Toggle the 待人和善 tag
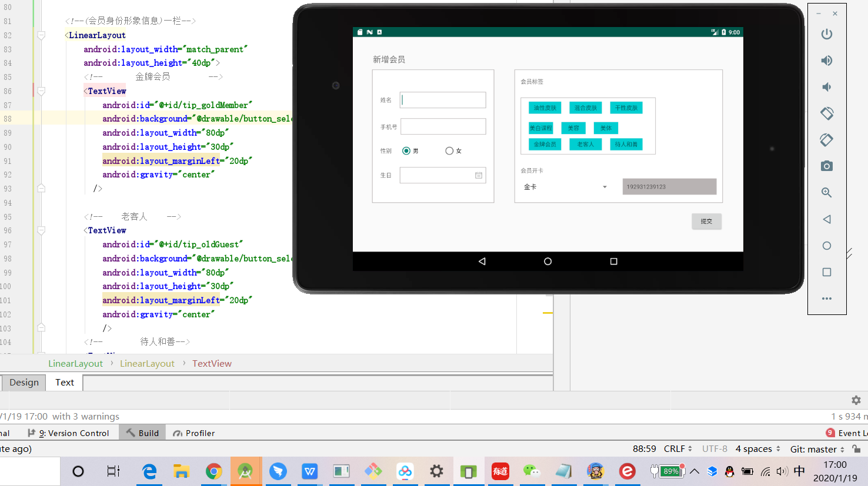 626,144
